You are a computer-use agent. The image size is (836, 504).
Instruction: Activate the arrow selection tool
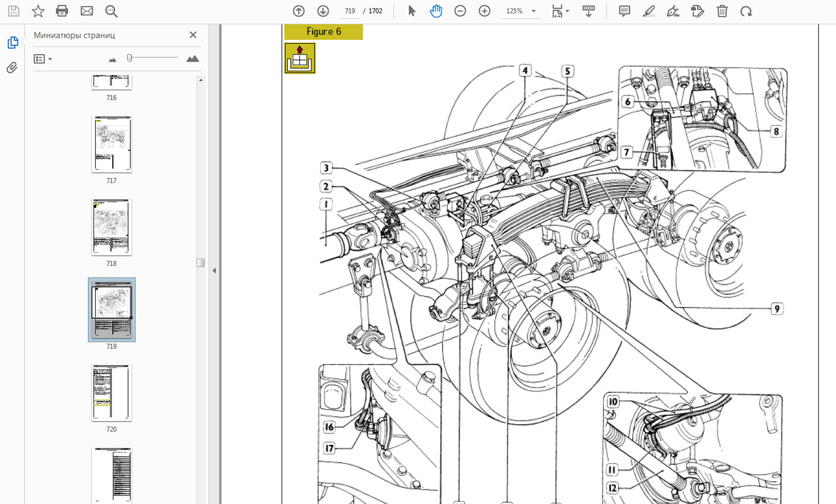click(x=412, y=11)
